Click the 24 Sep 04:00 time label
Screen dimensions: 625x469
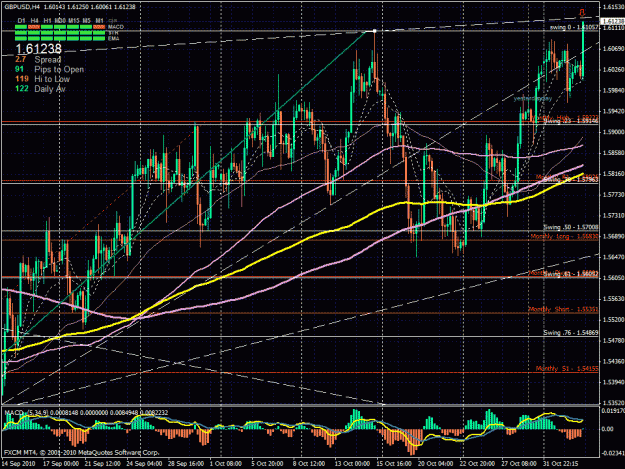point(144,464)
